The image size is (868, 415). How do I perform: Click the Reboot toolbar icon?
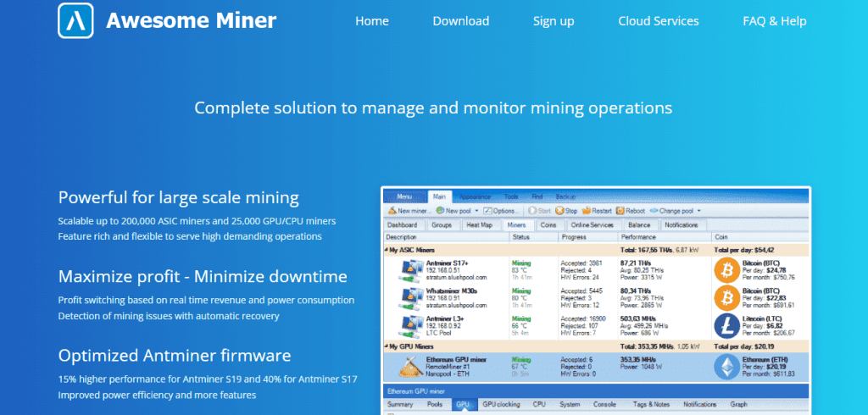(620, 210)
